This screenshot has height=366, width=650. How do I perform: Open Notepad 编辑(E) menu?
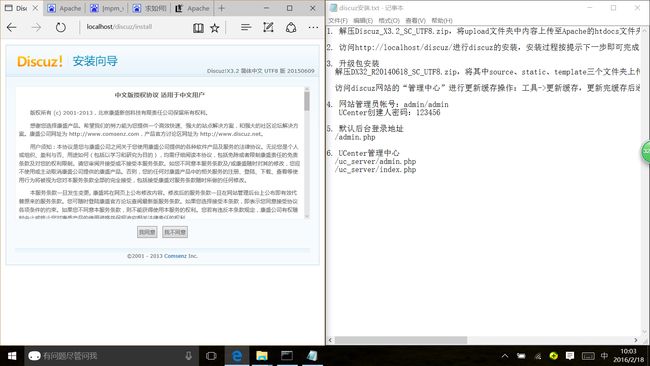363,20
